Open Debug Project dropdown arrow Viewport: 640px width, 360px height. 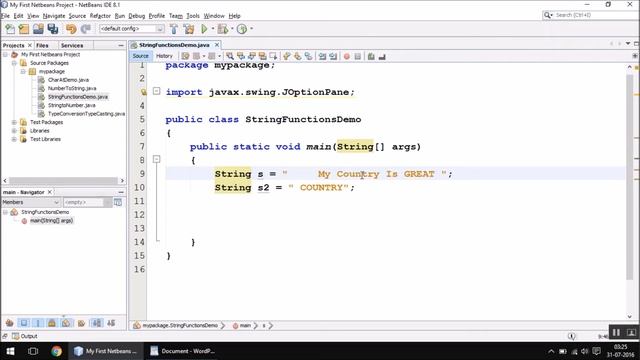tap(232, 29)
